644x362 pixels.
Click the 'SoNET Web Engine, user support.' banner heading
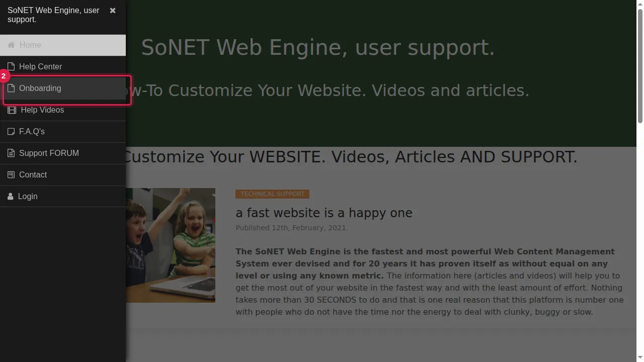pyautogui.click(x=318, y=47)
